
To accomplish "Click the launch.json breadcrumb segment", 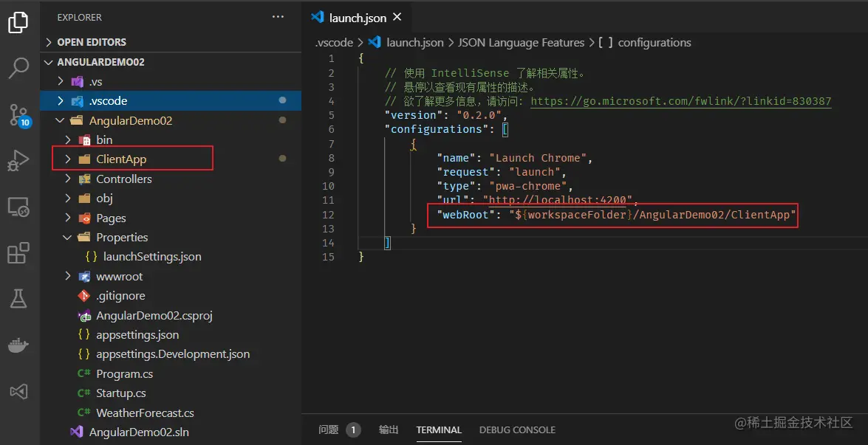I will point(414,43).
